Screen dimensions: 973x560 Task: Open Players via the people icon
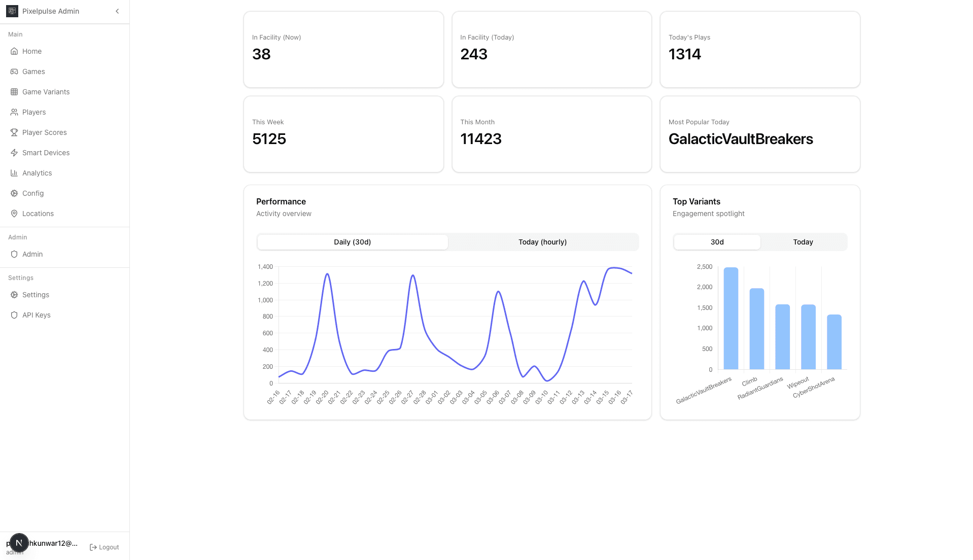click(x=14, y=112)
